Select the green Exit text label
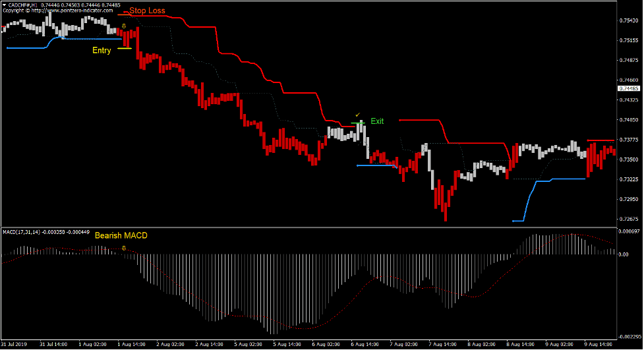This screenshot has width=644, height=350. pyautogui.click(x=377, y=121)
